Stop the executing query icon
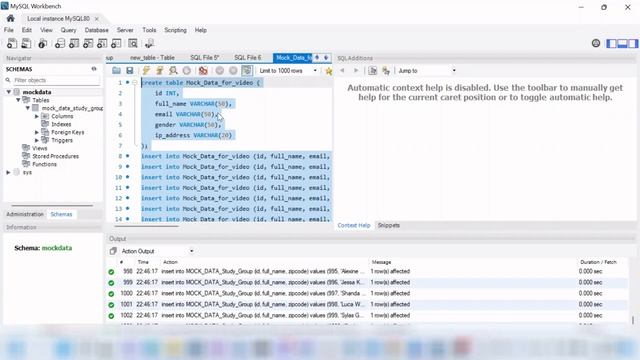Image resolution: width=640 pixels, height=360 pixels. click(187, 71)
